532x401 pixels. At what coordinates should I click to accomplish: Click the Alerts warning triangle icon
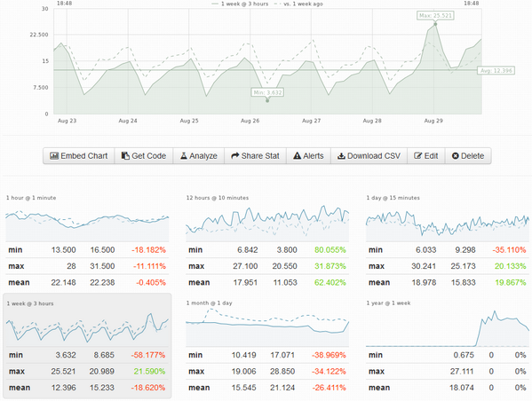[x=297, y=156]
